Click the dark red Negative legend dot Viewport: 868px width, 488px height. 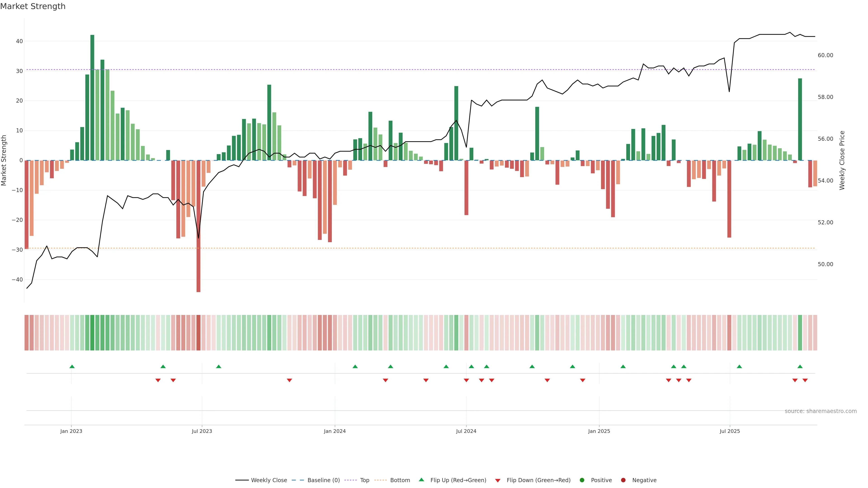[623, 480]
